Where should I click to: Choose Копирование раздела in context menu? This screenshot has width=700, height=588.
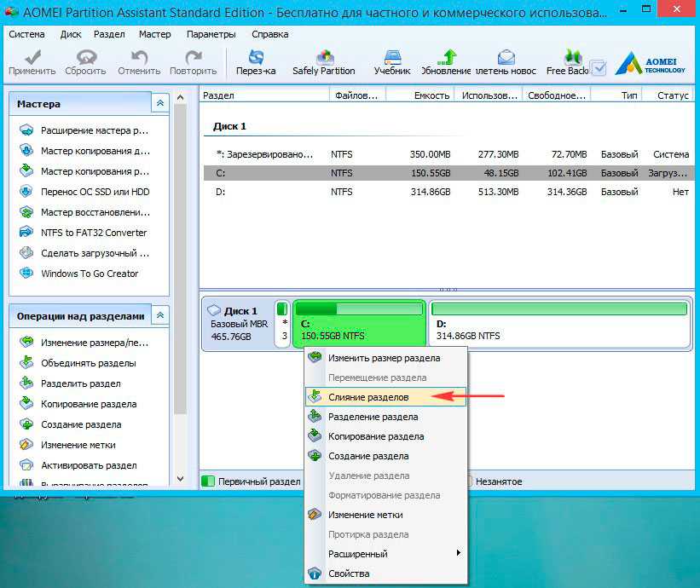point(385,436)
